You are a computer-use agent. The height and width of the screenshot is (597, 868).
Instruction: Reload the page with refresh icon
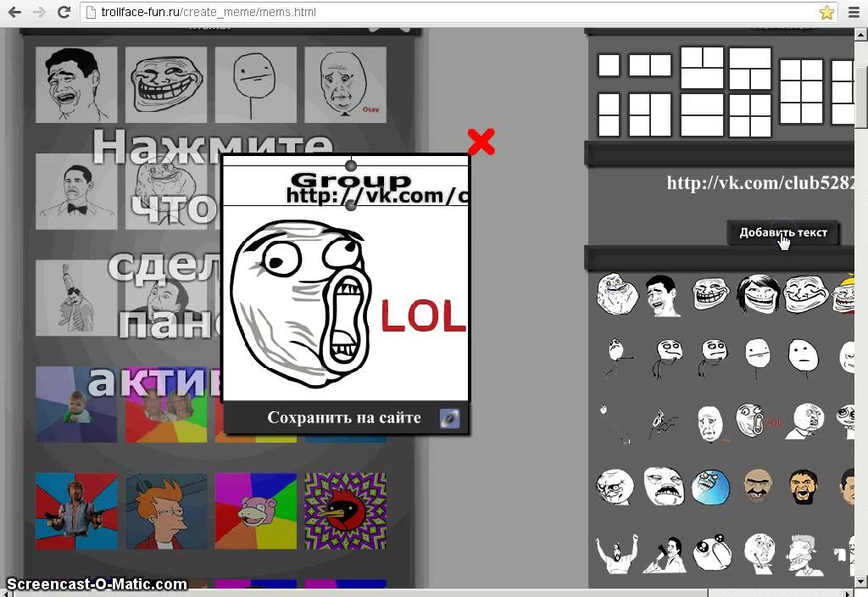(64, 12)
